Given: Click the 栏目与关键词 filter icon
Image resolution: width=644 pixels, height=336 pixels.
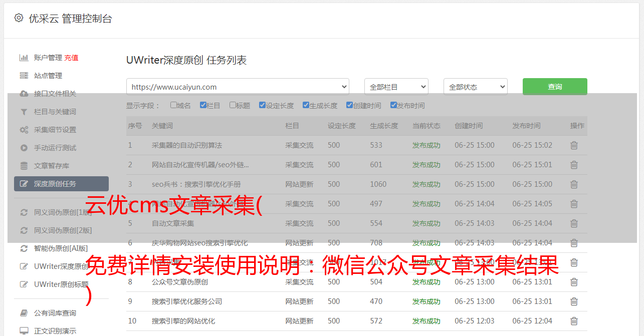Looking at the screenshot, I should pos(24,112).
